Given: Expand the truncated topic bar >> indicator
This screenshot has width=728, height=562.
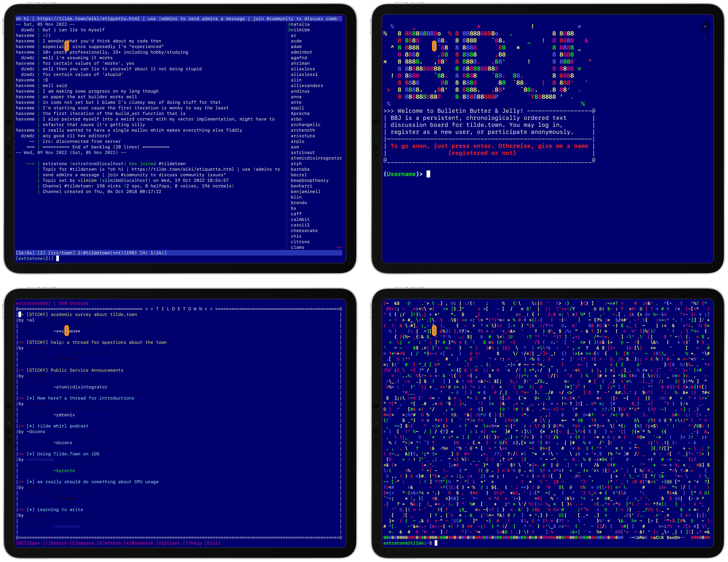Looking at the screenshot, I should tap(339, 19).
